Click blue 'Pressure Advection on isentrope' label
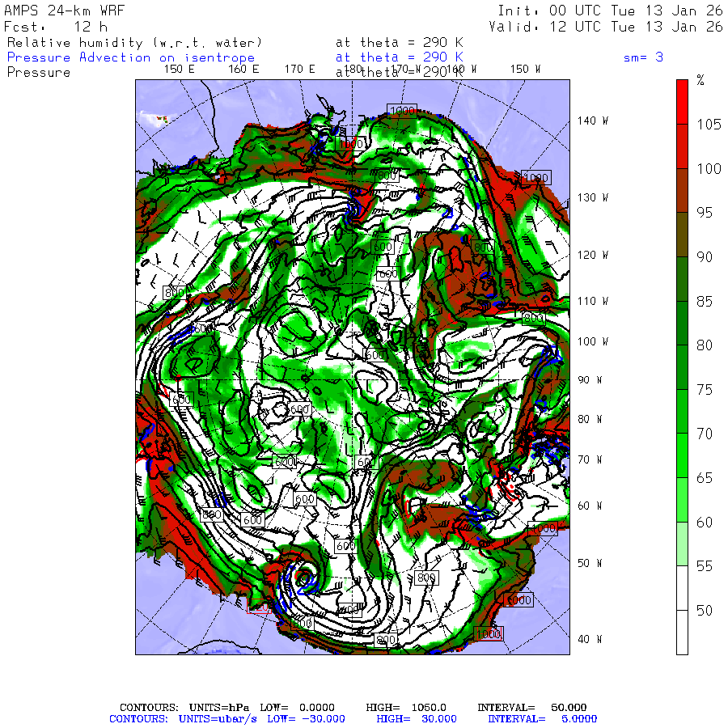Screen dimensions: 728x728 point(131,57)
